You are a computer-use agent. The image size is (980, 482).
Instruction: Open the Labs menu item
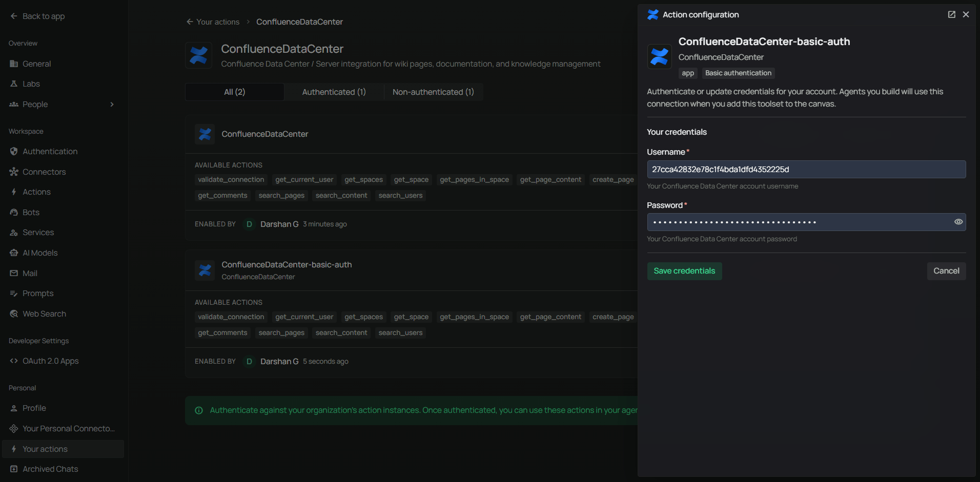point(63,84)
